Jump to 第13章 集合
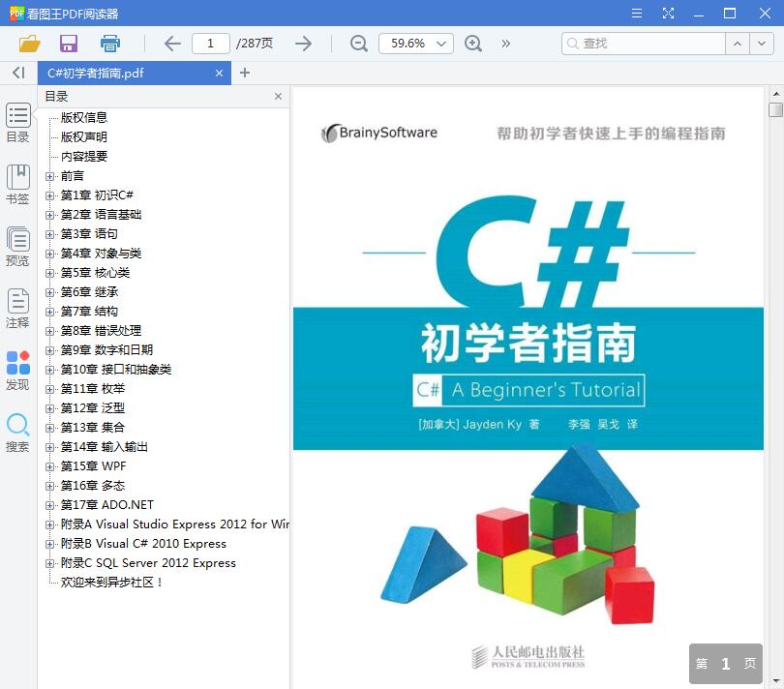The image size is (784, 689). tap(93, 428)
